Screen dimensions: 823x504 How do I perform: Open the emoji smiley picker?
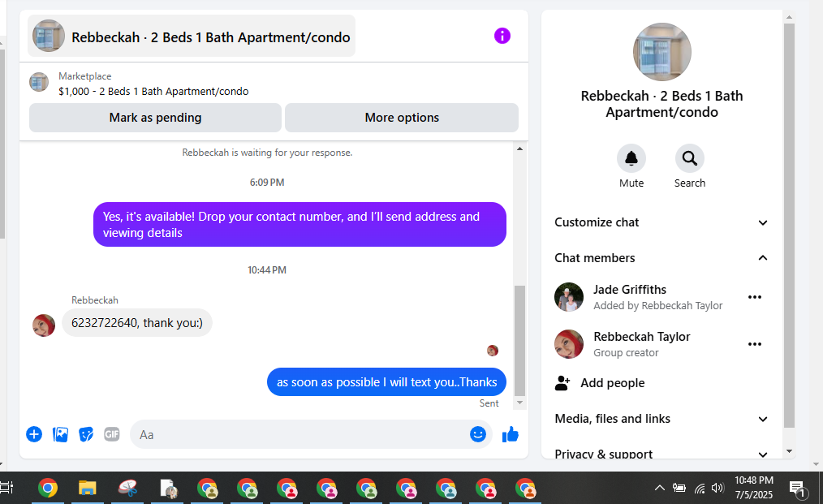[x=477, y=434]
